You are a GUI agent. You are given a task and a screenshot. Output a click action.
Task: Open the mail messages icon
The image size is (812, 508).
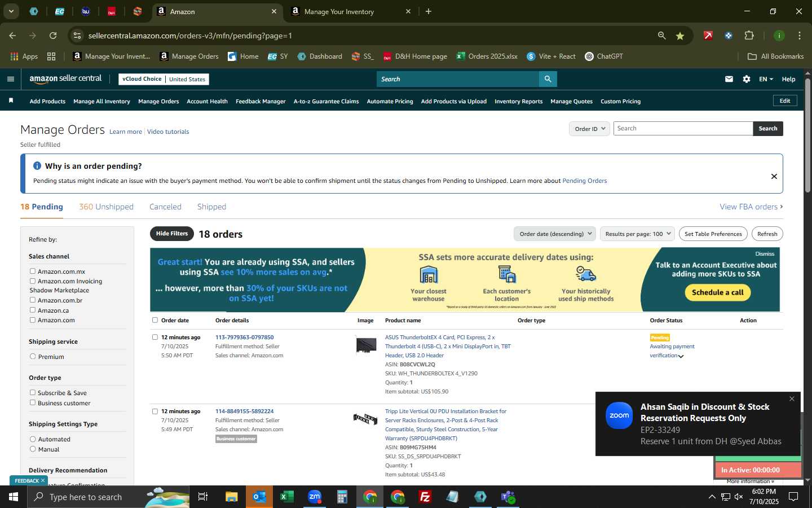pyautogui.click(x=729, y=79)
